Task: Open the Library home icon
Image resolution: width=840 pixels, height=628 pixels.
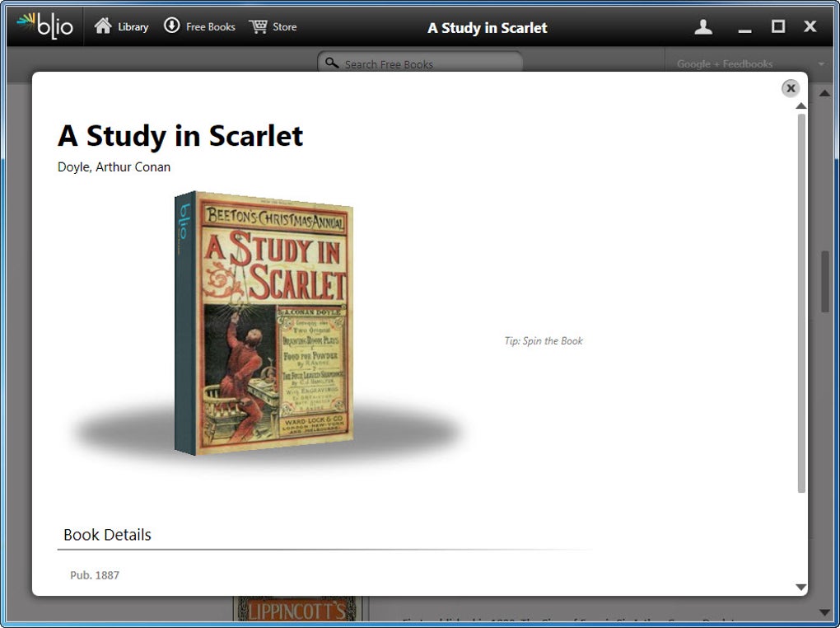Action: (x=103, y=26)
